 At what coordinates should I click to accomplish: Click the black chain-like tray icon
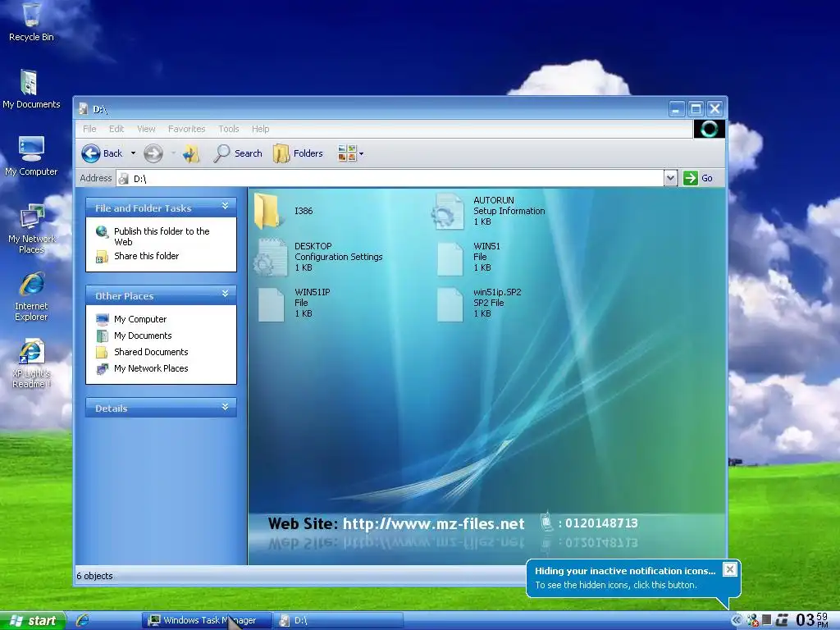click(782, 620)
